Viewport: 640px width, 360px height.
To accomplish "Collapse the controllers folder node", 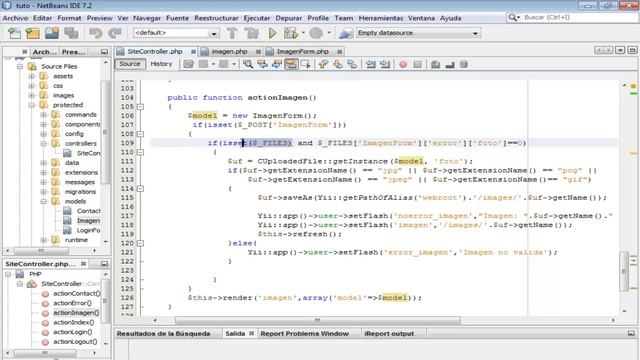I will (43, 144).
